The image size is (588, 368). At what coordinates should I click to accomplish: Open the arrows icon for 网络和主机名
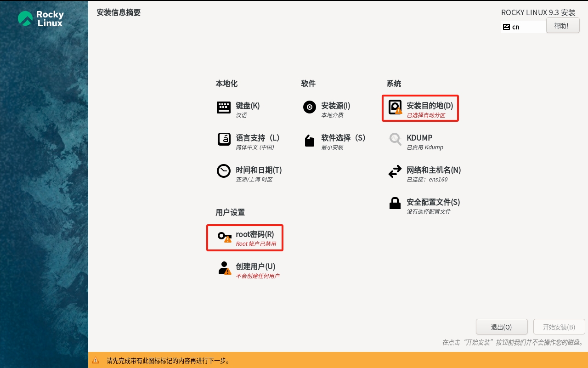point(395,172)
